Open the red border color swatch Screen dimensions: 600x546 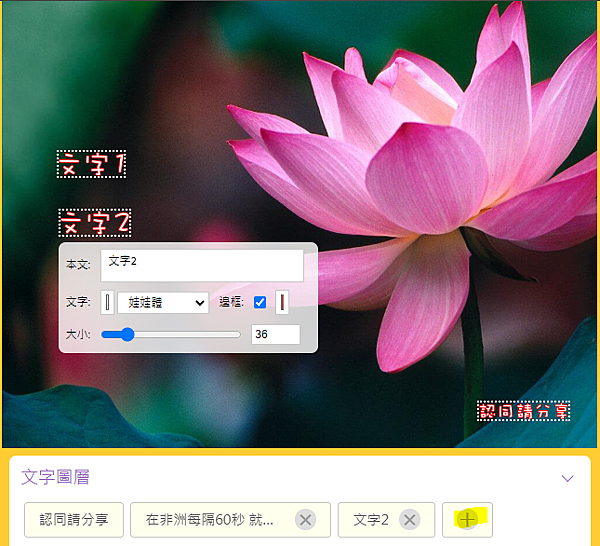[282, 303]
